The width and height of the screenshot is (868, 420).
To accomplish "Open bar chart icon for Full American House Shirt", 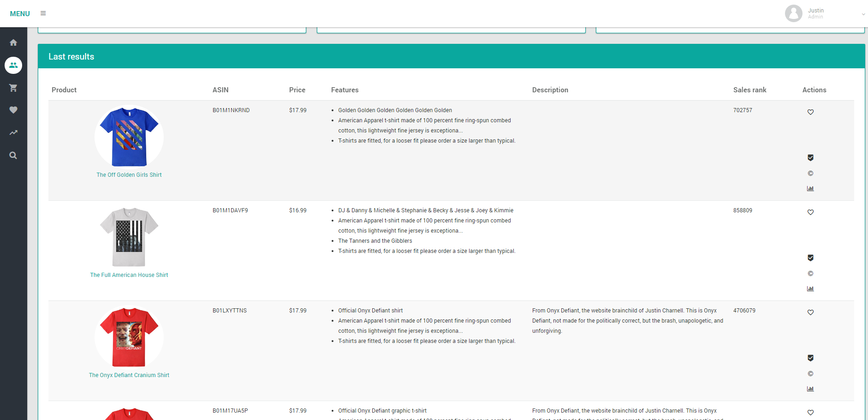I will point(810,288).
